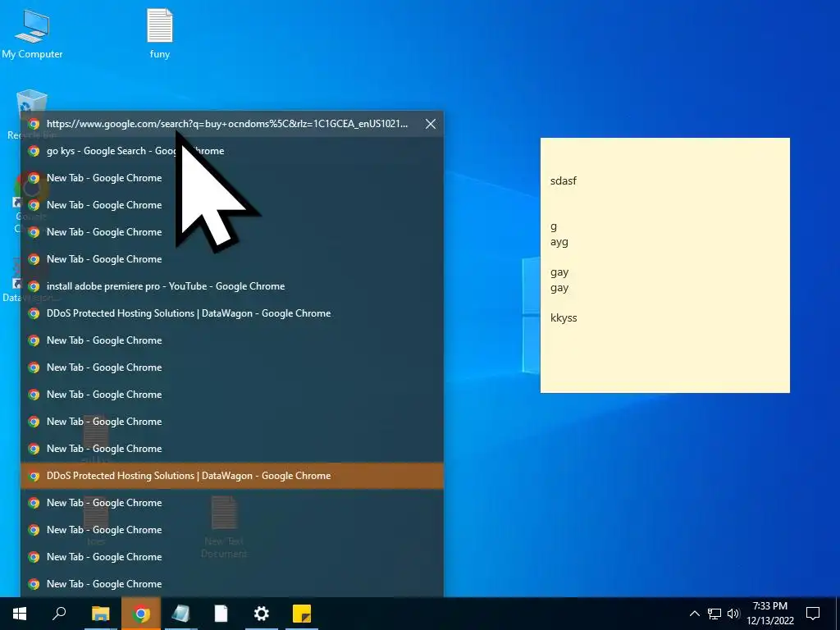Open Settings gear on the taskbar
The height and width of the screenshot is (630, 840).
point(262,614)
